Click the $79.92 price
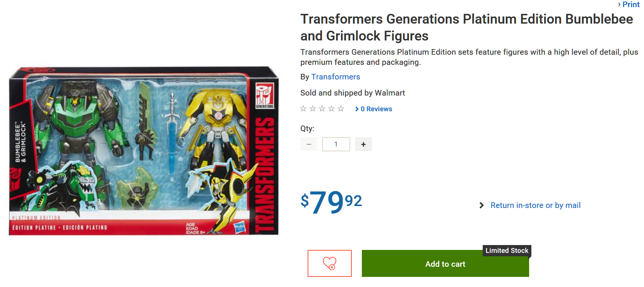The width and height of the screenshot is (644, 287). point(331,202)
